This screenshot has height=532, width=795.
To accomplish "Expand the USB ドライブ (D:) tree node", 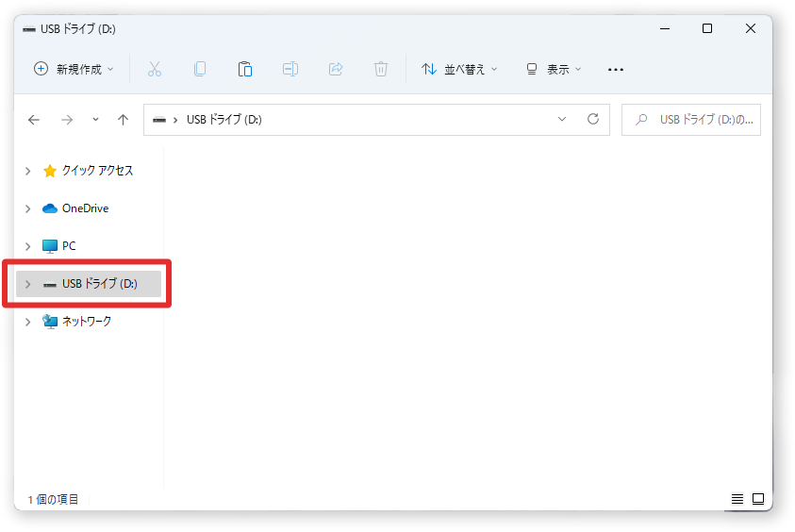I will tap(28, 284).
